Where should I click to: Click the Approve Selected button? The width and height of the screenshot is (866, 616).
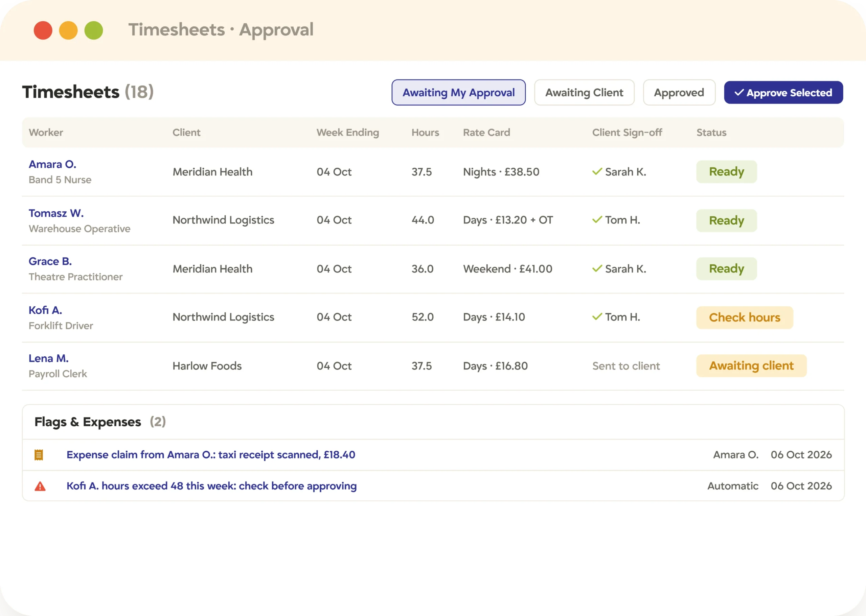coord(783,92)
